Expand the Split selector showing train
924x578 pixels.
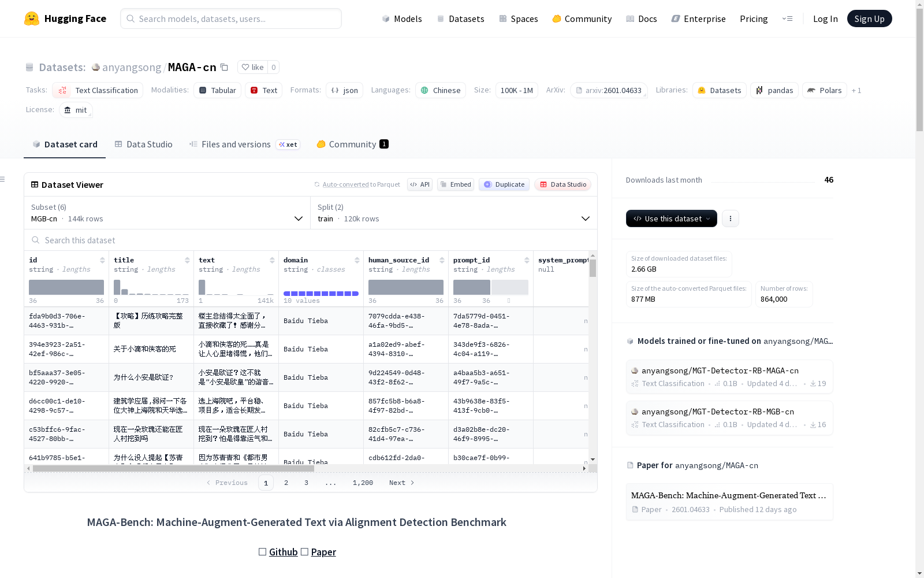pyautogui.click(x=454, y=213)
